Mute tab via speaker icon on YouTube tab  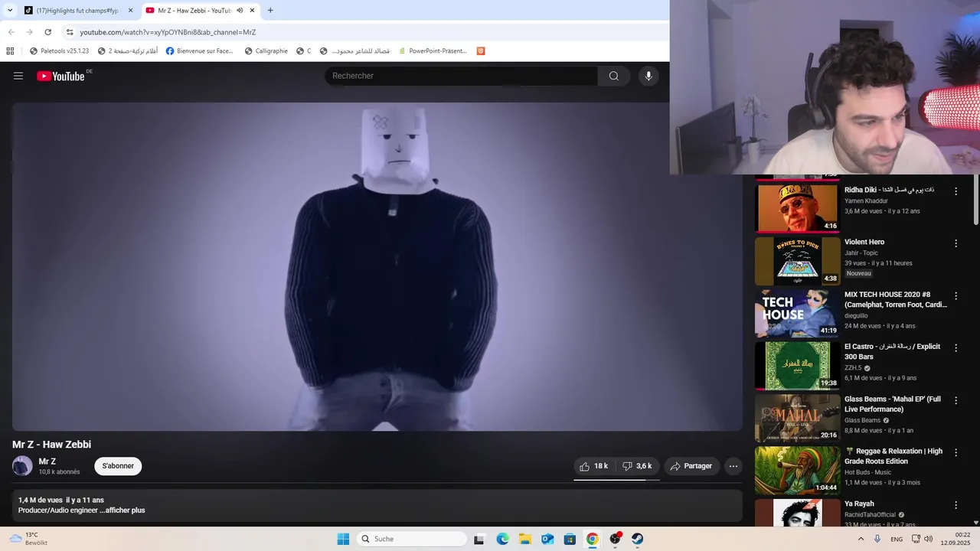[240, 11]
